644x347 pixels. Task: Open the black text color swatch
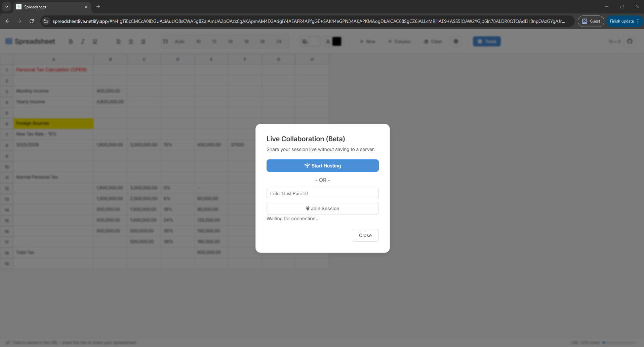point(337,41)
